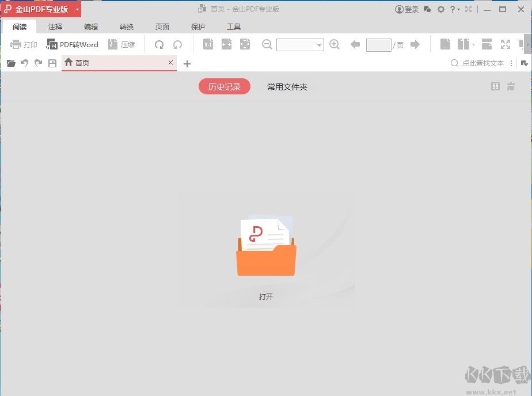Open the help menu dropdown
Image resolution: width=532 pixels, height=396 pixels.
tap(457, 9)
